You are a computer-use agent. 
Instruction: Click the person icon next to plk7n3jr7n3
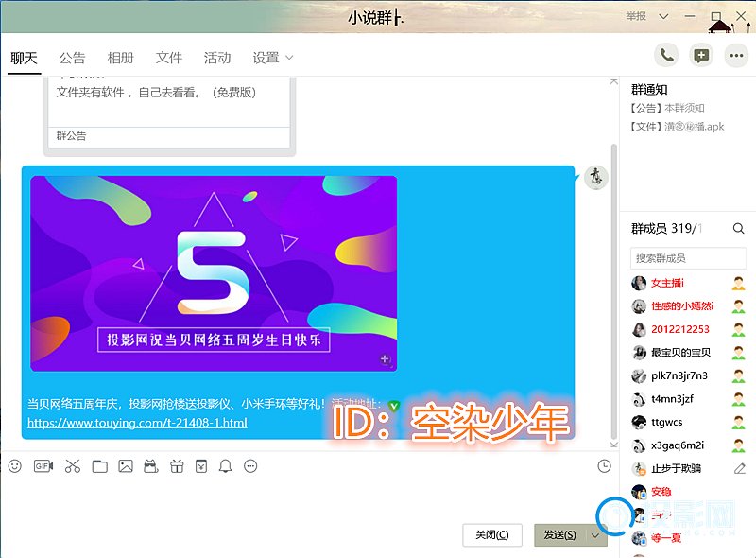[738, 375]
